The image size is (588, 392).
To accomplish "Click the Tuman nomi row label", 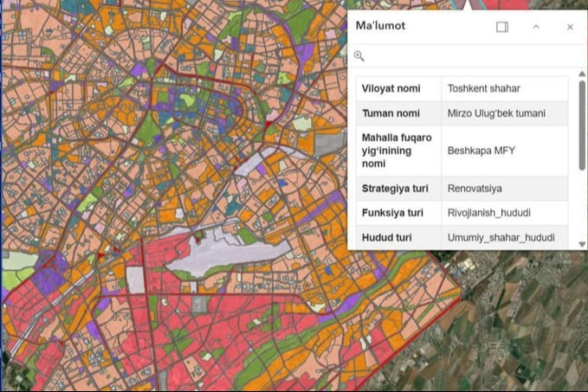I will click(391, 113).
